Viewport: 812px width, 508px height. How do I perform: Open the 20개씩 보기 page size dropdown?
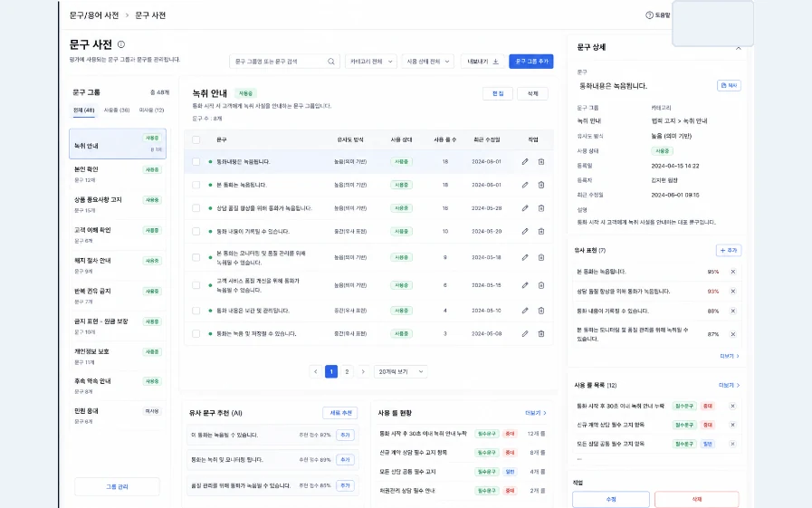click(401, 372)
